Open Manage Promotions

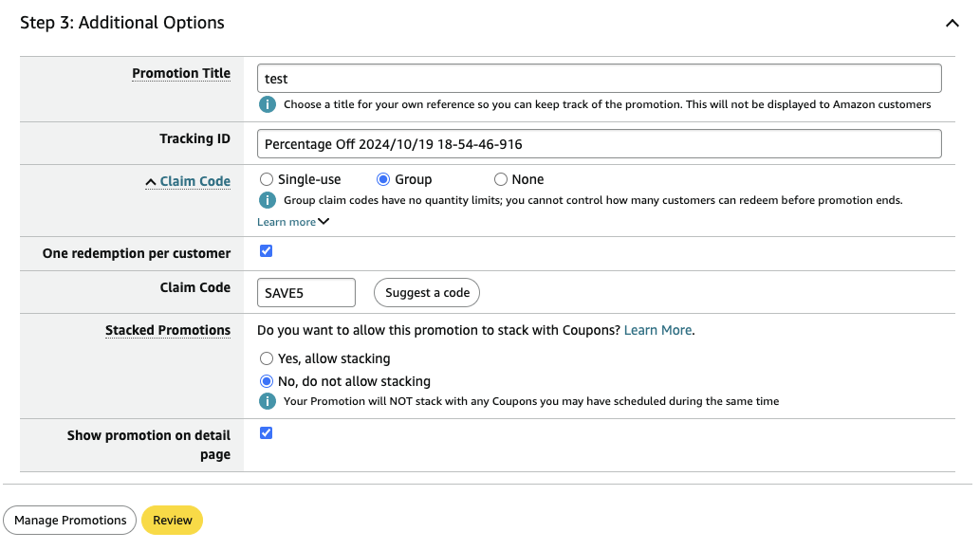pyautogui.click(x=70, y=520)
